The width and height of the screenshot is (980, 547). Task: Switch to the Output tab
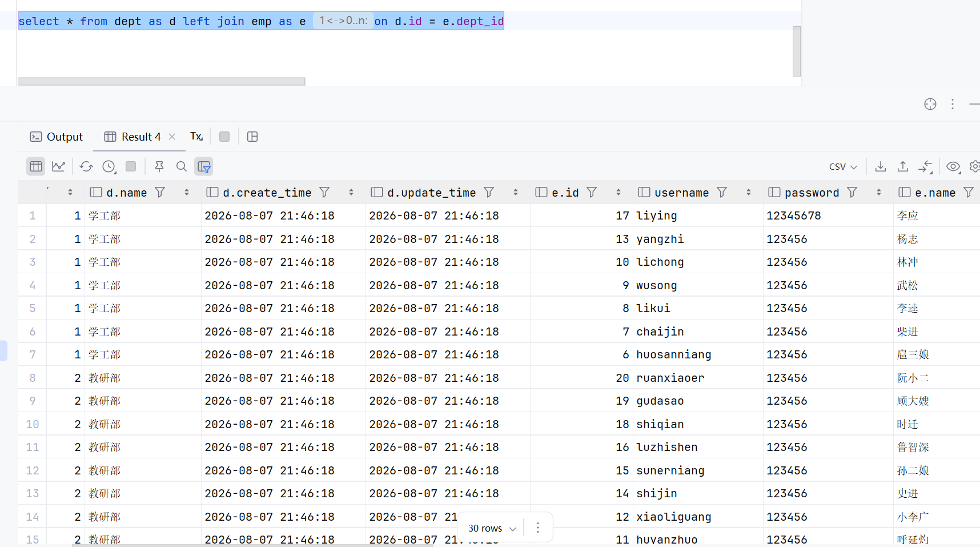(x=57, y=137)
